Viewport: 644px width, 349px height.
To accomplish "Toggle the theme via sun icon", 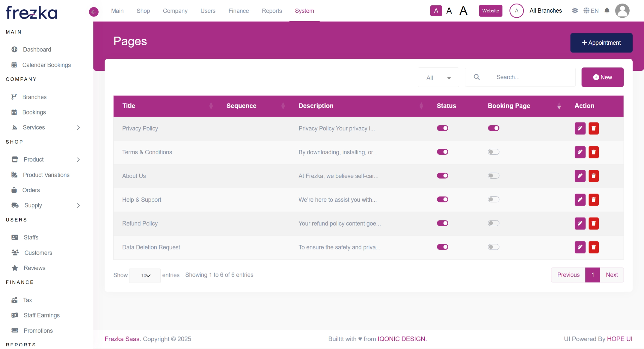I will (x=575, y=11).
